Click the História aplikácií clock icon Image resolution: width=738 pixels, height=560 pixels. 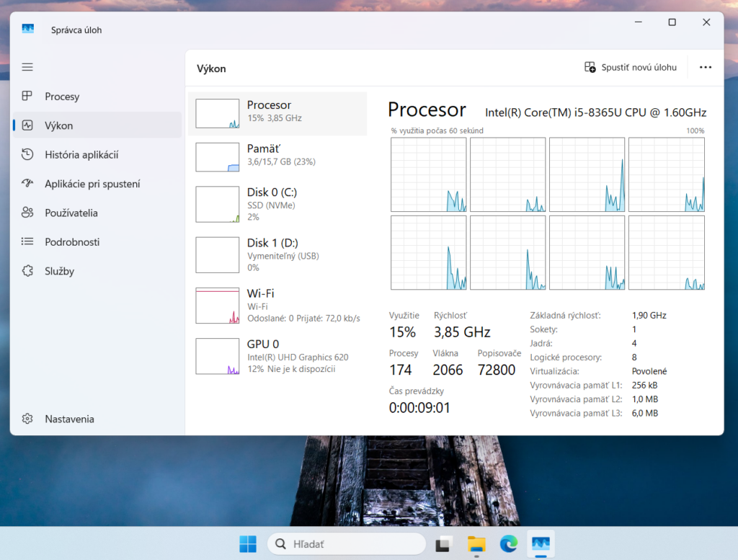pos(27,154)
